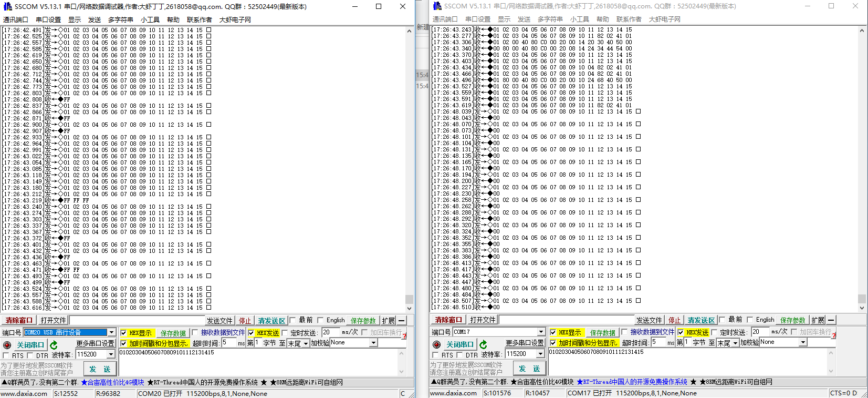Image resolution: width=868 pixels, height=398 pixels.
Task: Click the vertical scrollbar of the COM17 receive log
Action: point(862,168)
